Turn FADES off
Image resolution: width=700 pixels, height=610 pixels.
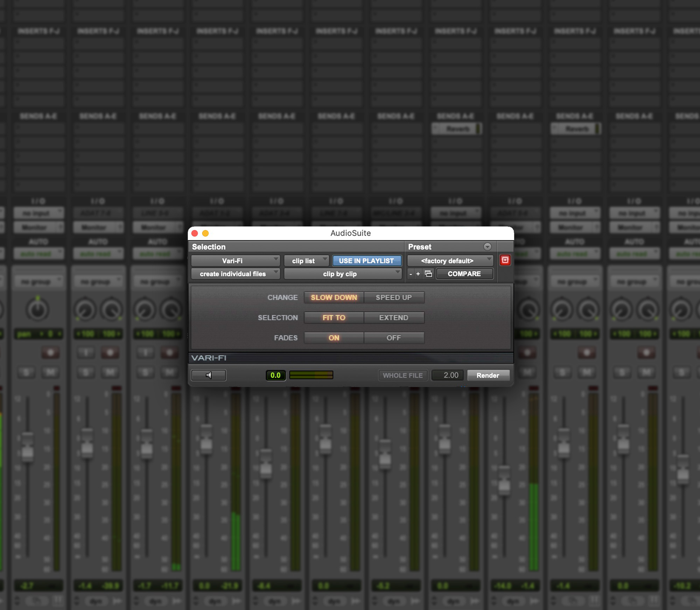point(394,338)
